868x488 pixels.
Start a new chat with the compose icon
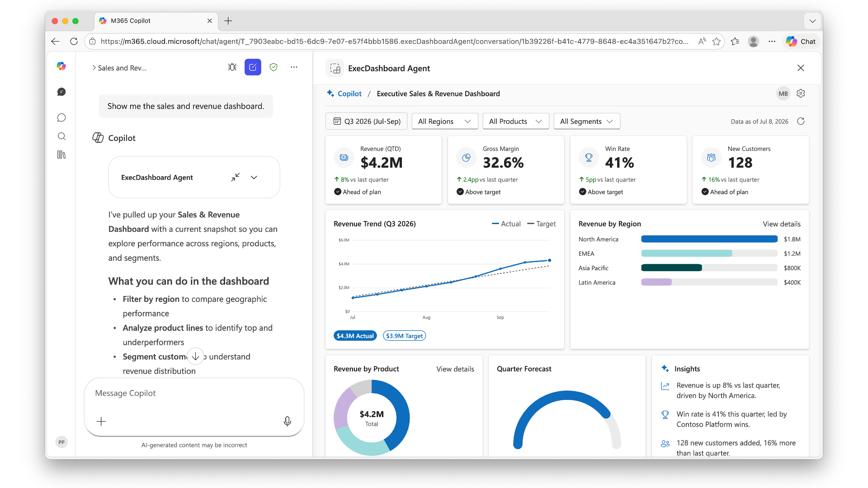[253, 67]
